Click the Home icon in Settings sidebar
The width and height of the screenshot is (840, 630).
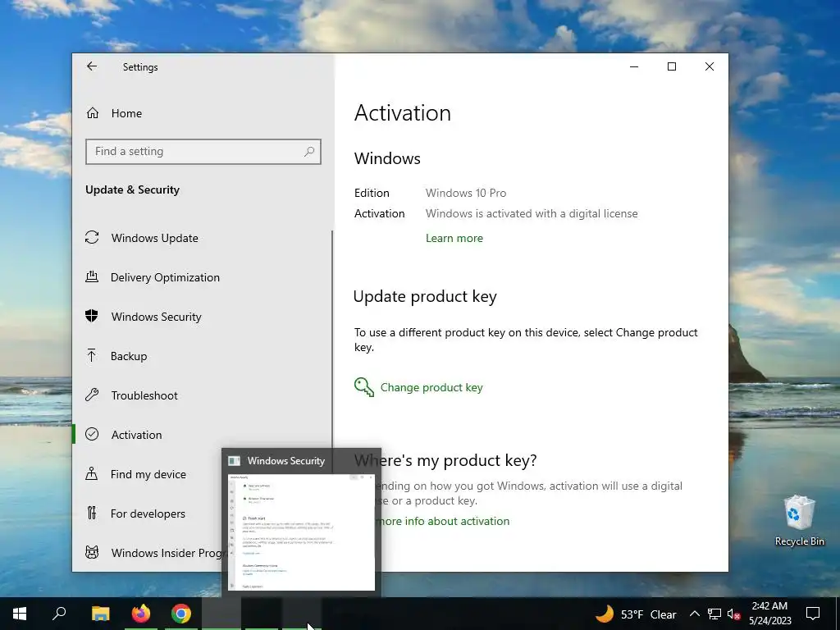point(93,113)
